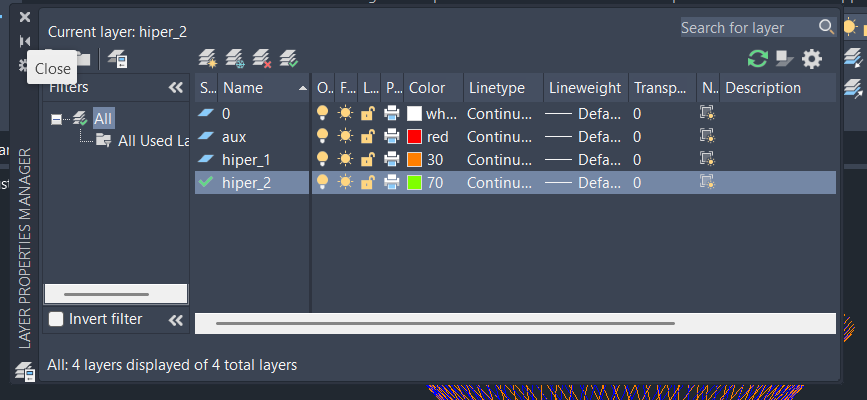This screenshot has width=867, height=400.
Task: Click the Status column header
Action: [x=207, y=88]
